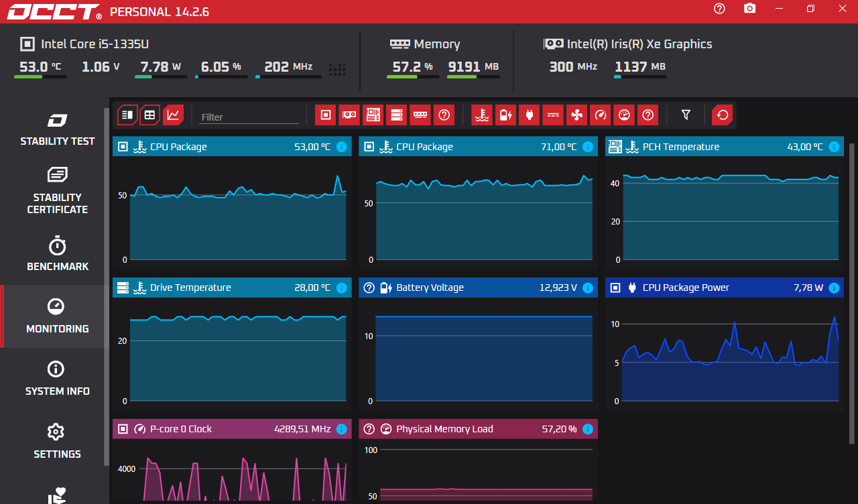Screen dimensions: 858x504
Task: Click the motherboard icon in PCH Temperature header
Action: click(615, 147)
